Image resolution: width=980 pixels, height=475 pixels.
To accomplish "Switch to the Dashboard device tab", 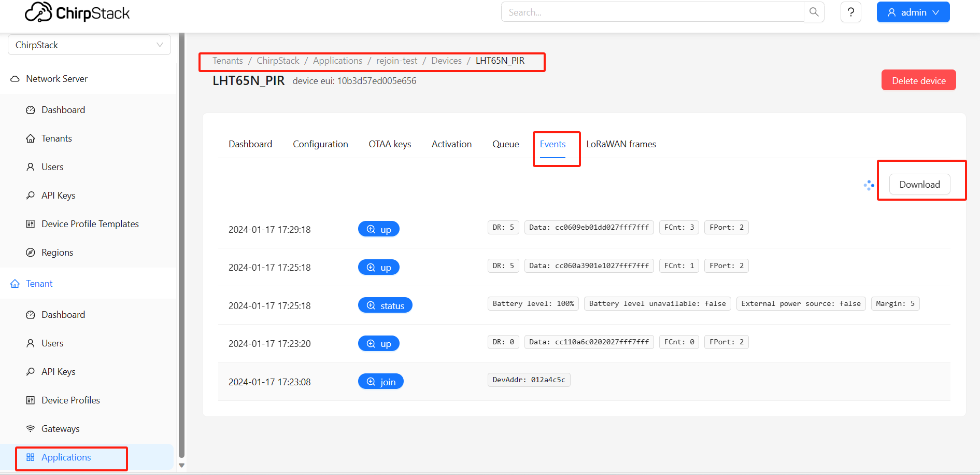I will click(250, 144).
